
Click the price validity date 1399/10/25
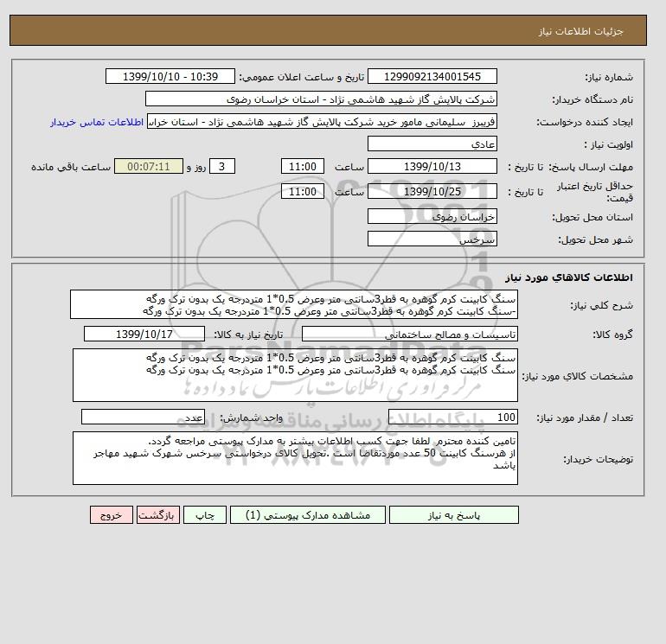coord(432,191)
